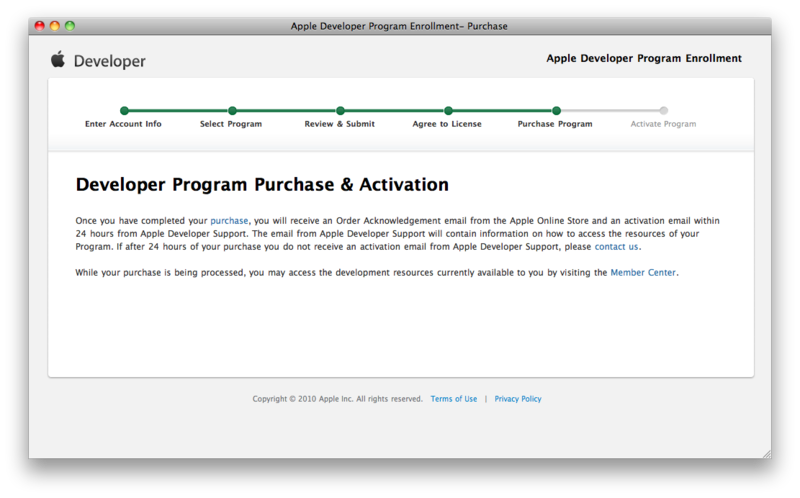Follow the purchase link in the paragraph
This screenshot has width=800, height=498.
(229, 221)
